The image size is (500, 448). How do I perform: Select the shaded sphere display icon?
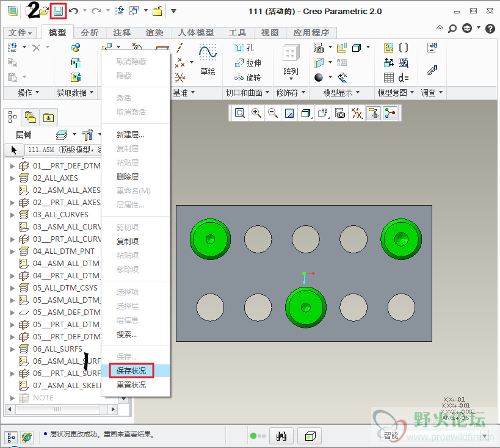coord(319,78)
